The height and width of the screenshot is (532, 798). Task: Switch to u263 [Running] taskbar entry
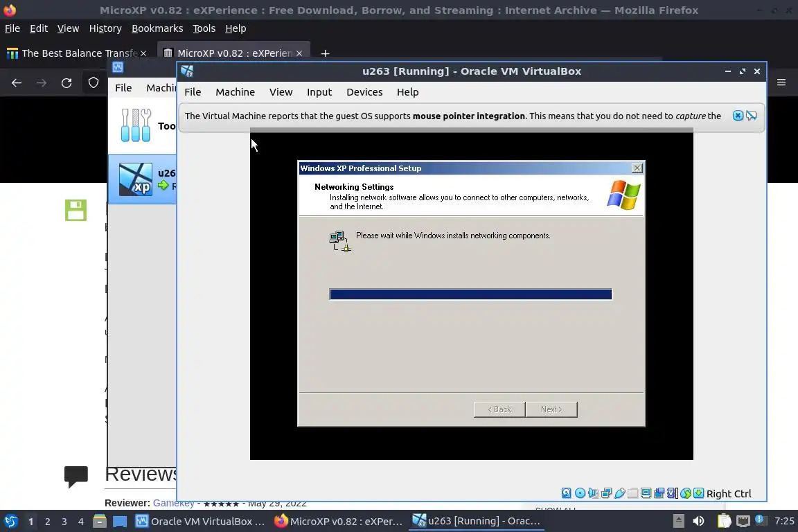(477, 522)
